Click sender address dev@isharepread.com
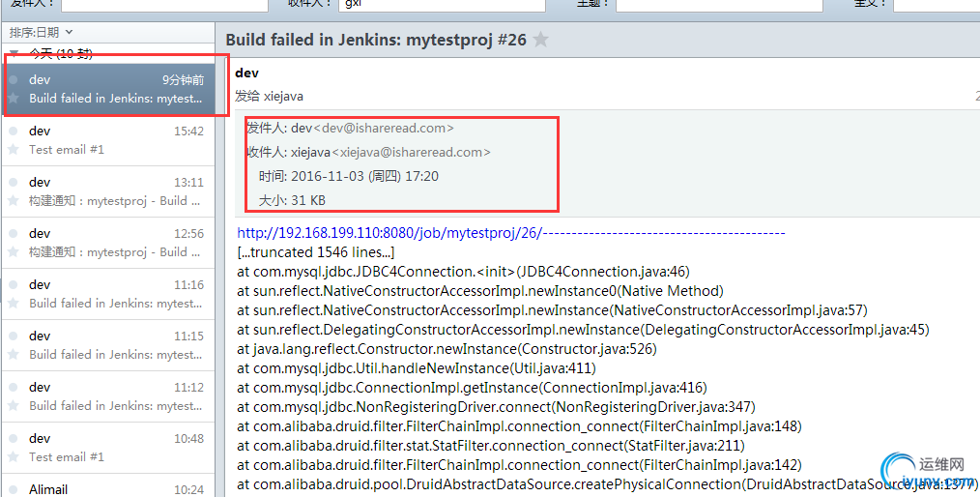The width and height of the screenshot is (980, 497). (383, 129)
